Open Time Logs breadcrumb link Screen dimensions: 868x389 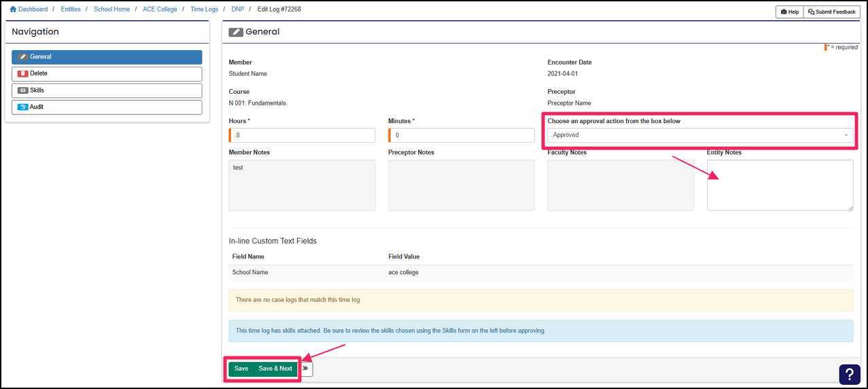(x=204, y=10)
